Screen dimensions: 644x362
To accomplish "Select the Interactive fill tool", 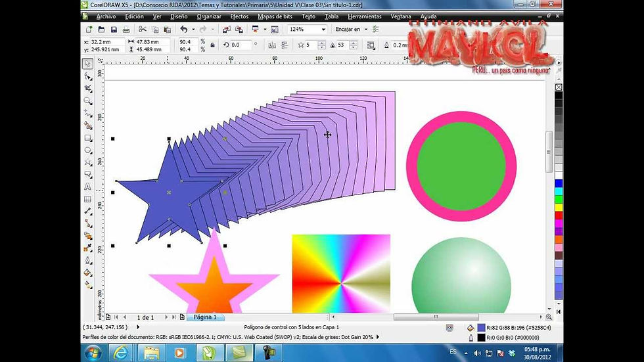I will tap(87, 284).
